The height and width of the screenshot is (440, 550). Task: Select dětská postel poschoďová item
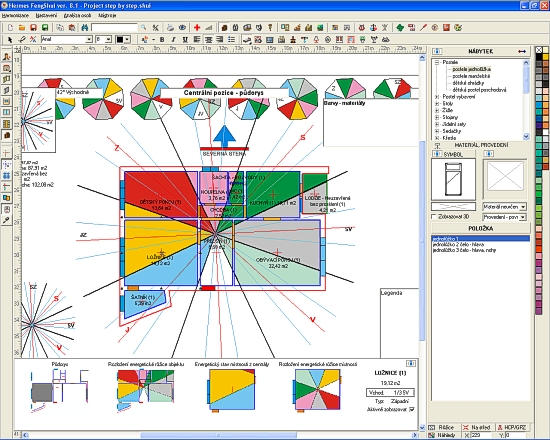(479, 90)
